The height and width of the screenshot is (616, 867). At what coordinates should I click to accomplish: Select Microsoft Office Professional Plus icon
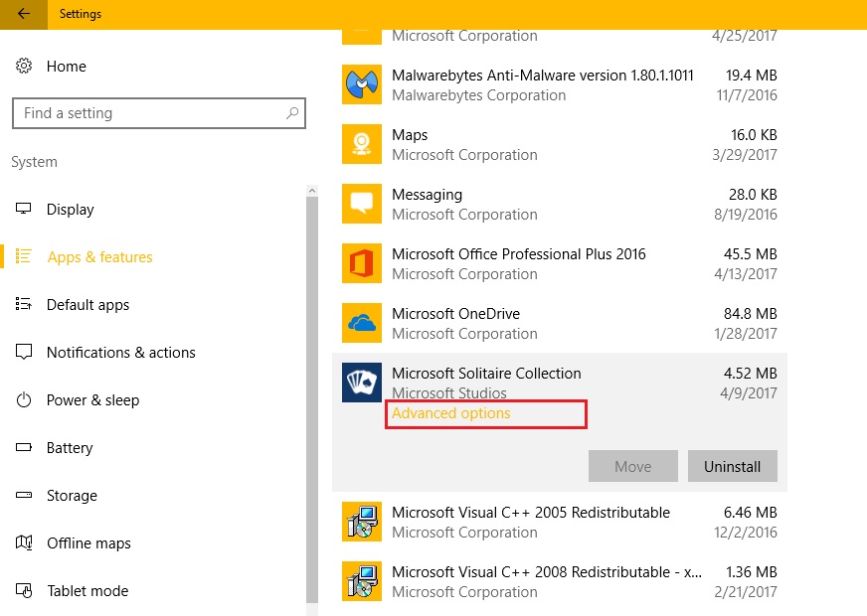[x=361, y=264]
